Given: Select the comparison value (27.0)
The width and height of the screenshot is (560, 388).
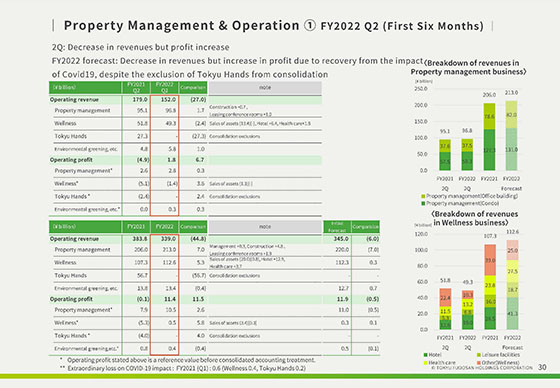Looking at the screenshot, I should coord(198,100).
